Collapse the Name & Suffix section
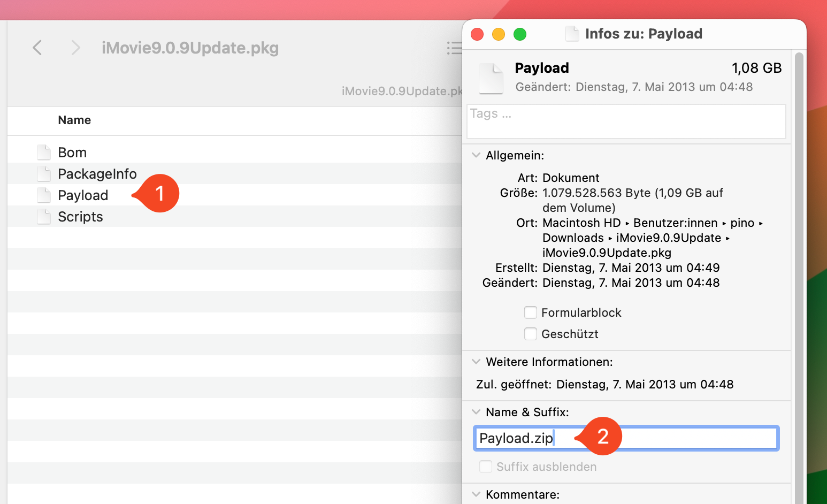This screenshot has width=827, height=504. point(476,412)
